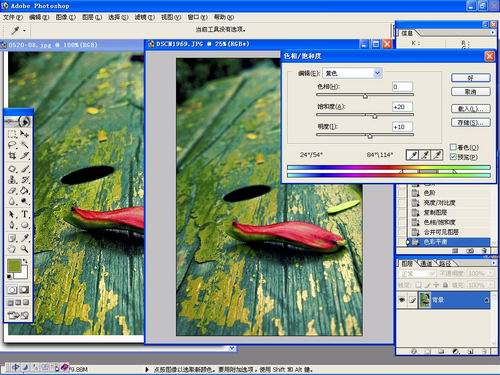
Task: Click the 载入(L)... load button
Action: (x=471, y=109)
